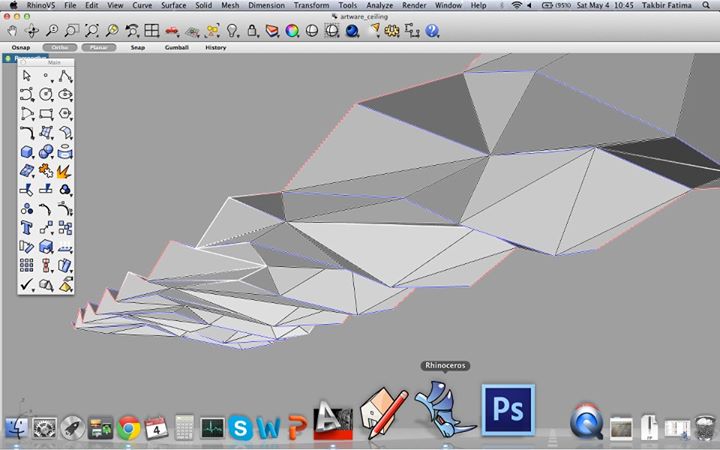Open Photoshop from the dock
The height and width of the screenshot is (450, 720).
(x=508, y=412)
